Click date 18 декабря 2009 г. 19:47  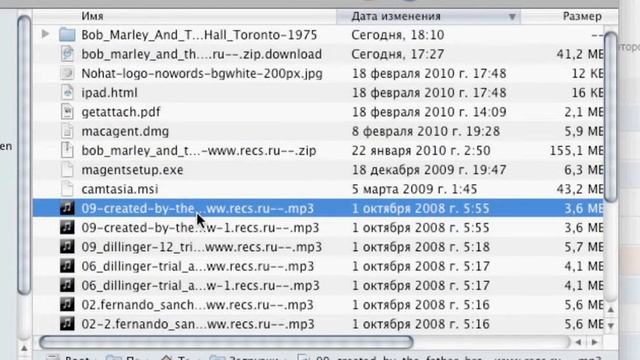tap(429, 170)
